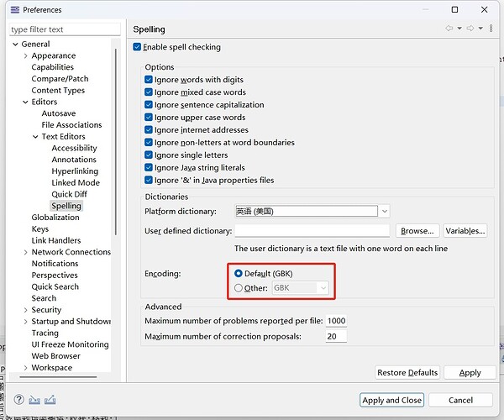
Task: Expand the Appearance tree node
Action: coord(25,55)
